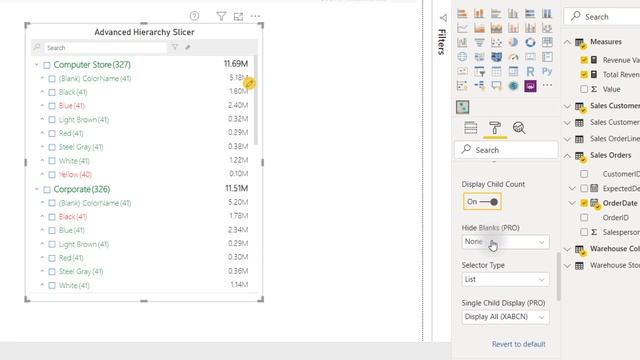The width and height of the screenshot is (640, 360).
Task: Choose the Line chart visual
Action: (x=462, y=28)
